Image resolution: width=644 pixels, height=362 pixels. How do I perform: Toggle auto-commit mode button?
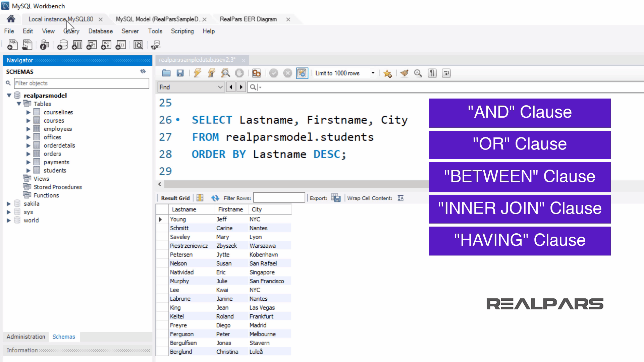pyautogui.click(x=302, y=73)
